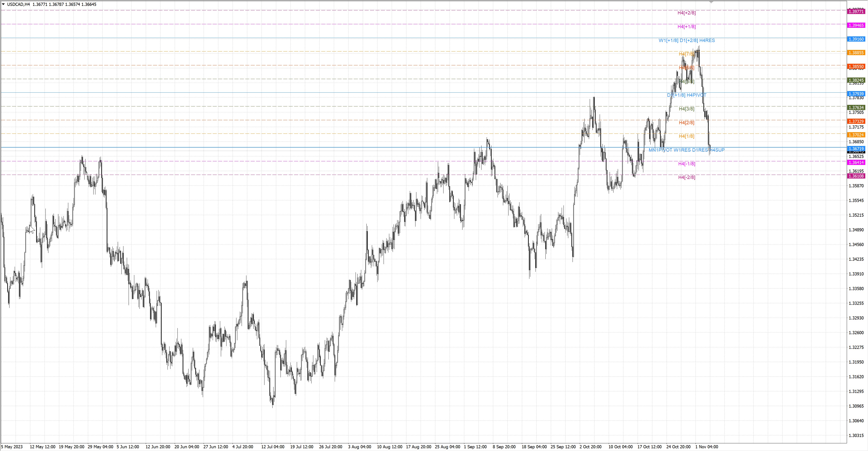Click the 1.39771 magenta price tag
Viewport: 868px width, 451px height.
point(856,12)
